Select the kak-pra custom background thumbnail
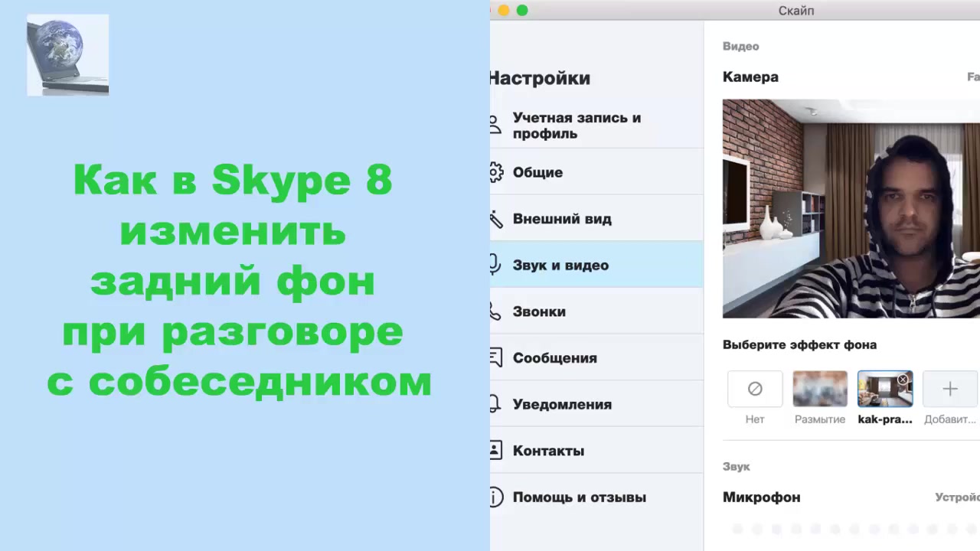Screen dimensions: 980x551 click(x=885, y=389)
